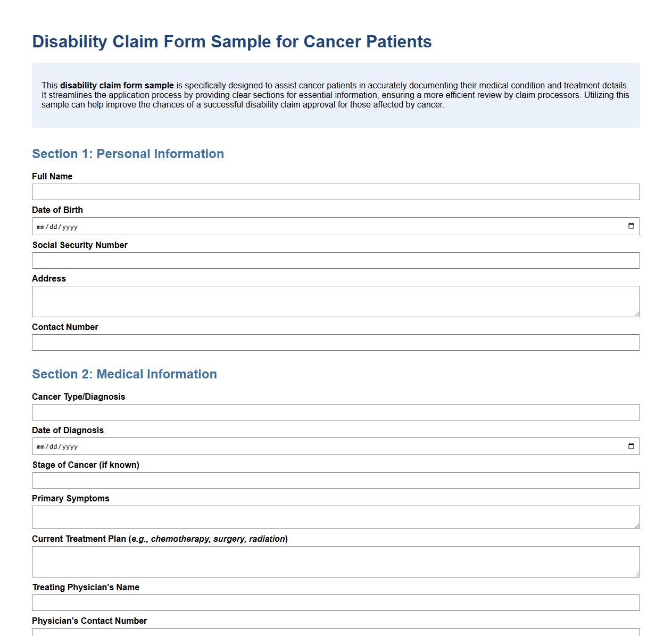Image resolution: width=672 pixels, height=636 pixels.
Task: Open the Date of Diagnosis calendar picker
Action: point(632,446)
